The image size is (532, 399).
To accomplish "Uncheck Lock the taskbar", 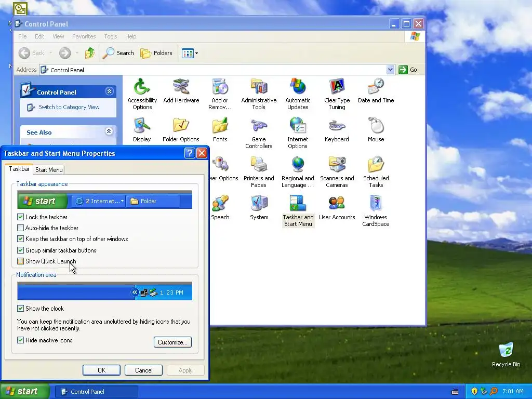I will point(20,217).
